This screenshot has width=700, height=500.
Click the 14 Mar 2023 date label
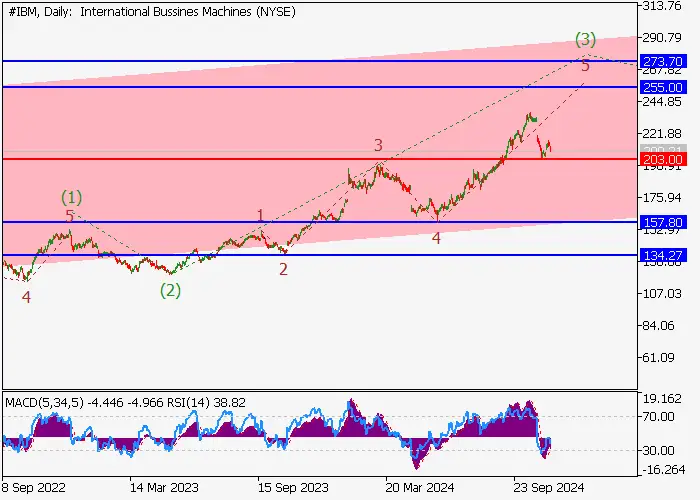[164, 488]
